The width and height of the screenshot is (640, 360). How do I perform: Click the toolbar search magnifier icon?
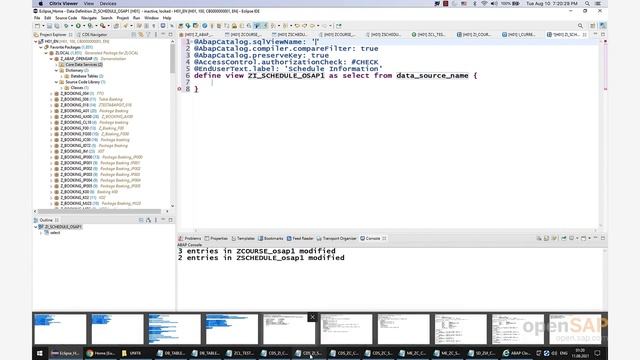(580, 26)
